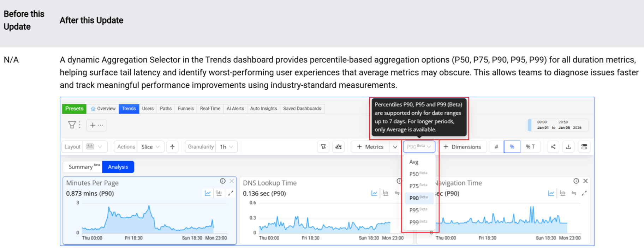
Task: Click the swap icon on Navigation Time card
Action: 574,193
